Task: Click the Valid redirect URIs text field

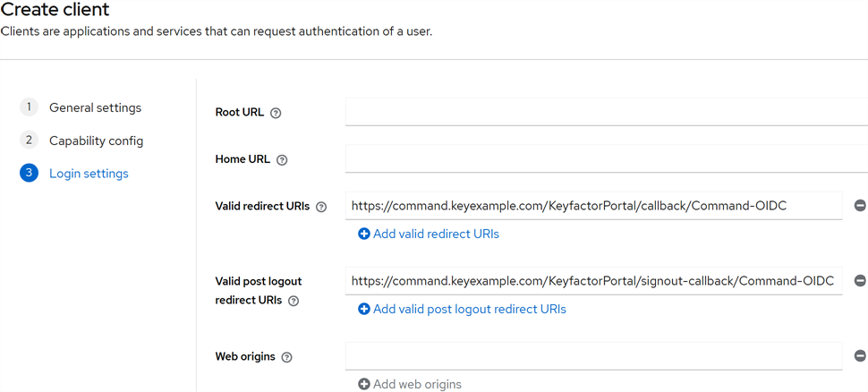Action: [594, 206]
